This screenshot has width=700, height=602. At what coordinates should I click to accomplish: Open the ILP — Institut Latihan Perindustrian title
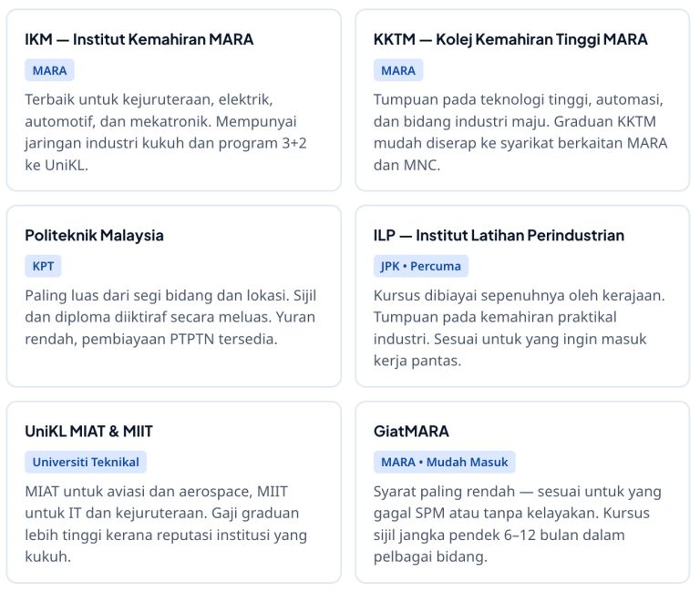coord(499,235)
